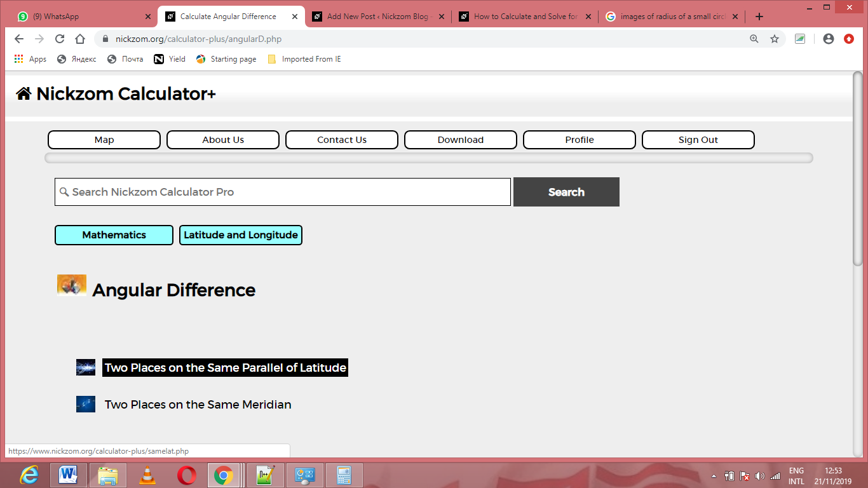
Task: Open the Notepad++ taskbar icon
Action: tap(266, 475)
